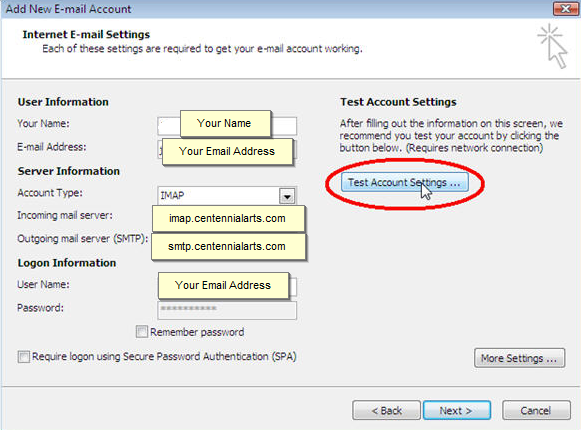This screenshot has width=581, height=430.
Task: Go Back to the previous page
Action: click(x=386, y=410)
